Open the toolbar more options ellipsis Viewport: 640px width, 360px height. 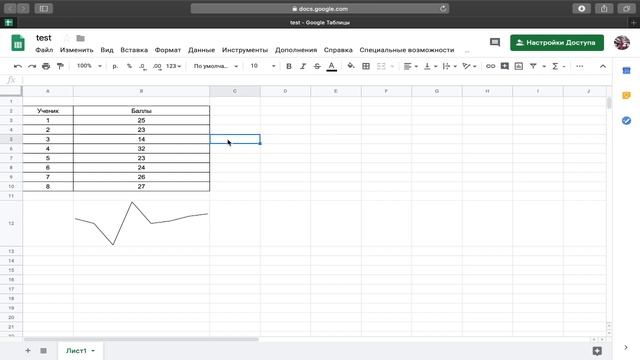click(x=580, y=66)
